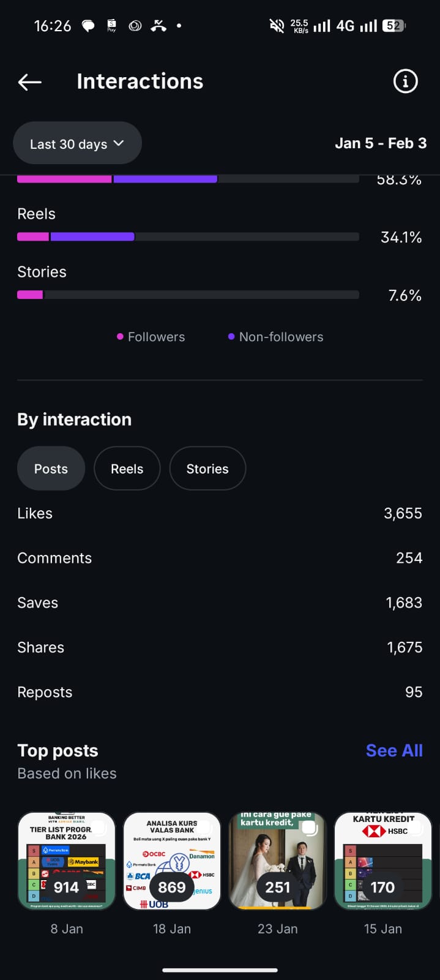Tap the chat bubble status bar icon
Image resolution: width=440 pixels, height=980 pixels.
click(x=89, y=26)
